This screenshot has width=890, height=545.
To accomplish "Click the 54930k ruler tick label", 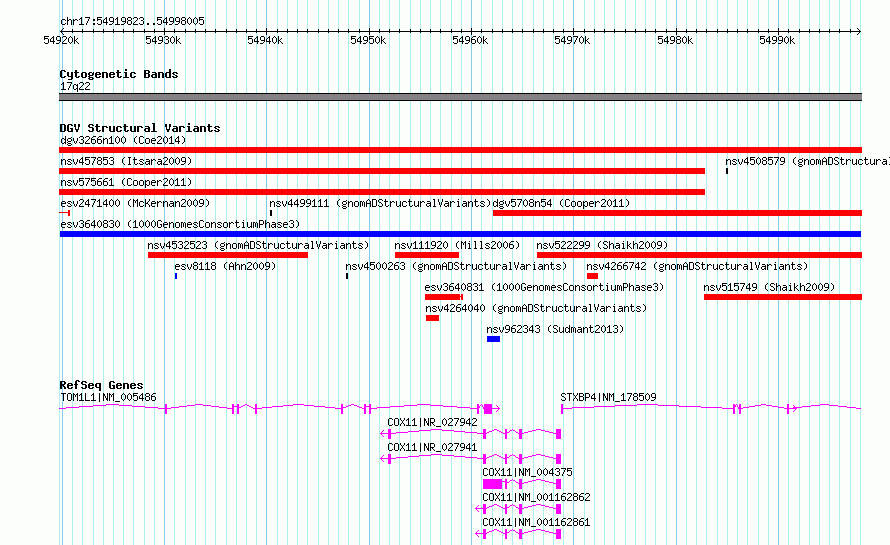I will click(163, 40).
